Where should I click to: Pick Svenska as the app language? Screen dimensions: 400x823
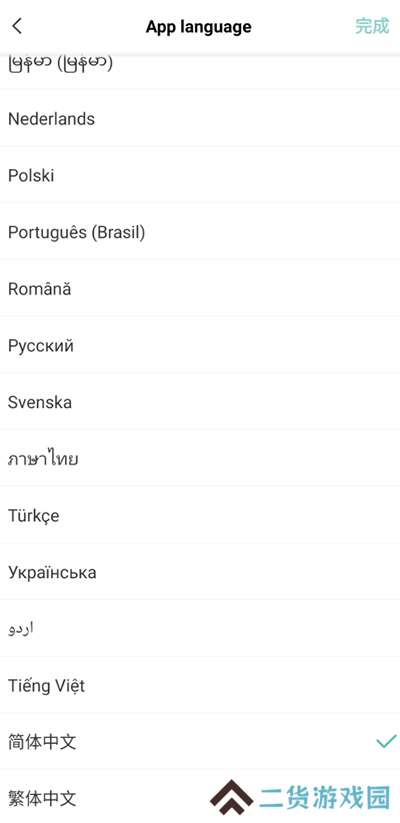pos(200,402)
